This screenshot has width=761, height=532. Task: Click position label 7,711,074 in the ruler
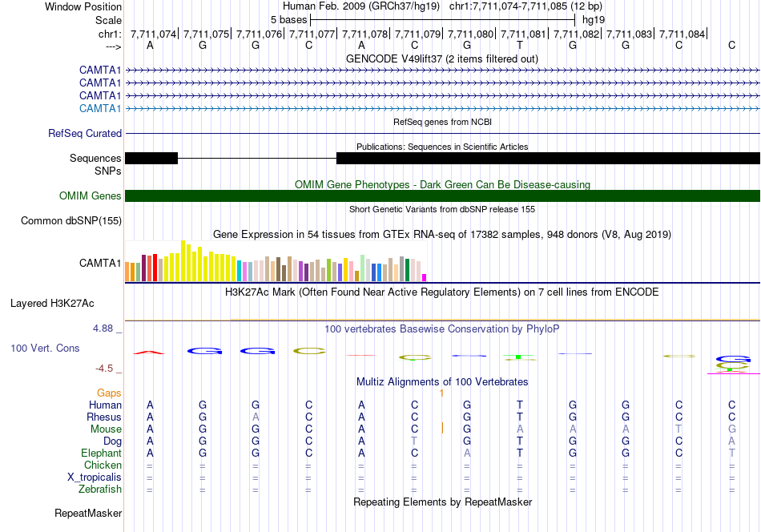(153, 34)
